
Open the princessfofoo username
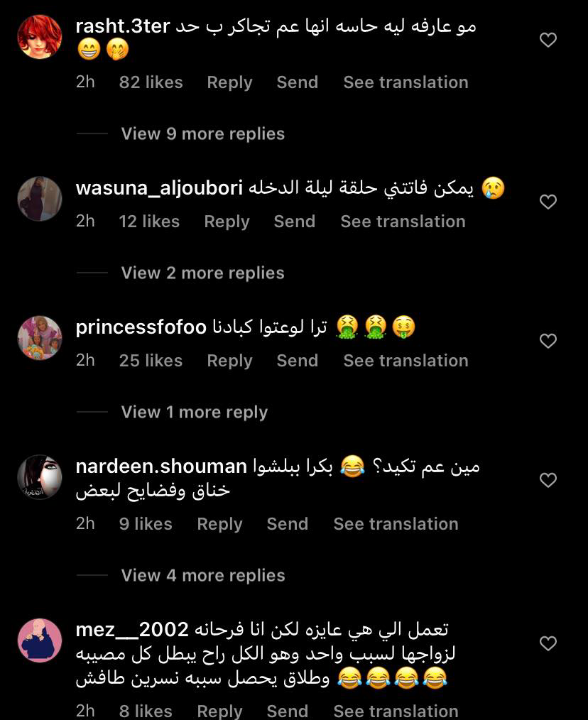[141, 327]
